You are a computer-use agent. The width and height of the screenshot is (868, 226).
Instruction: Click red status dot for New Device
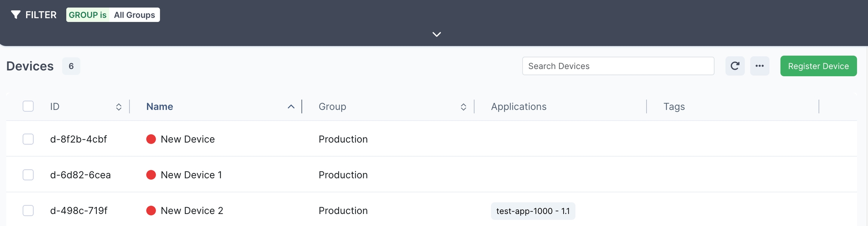151,139
